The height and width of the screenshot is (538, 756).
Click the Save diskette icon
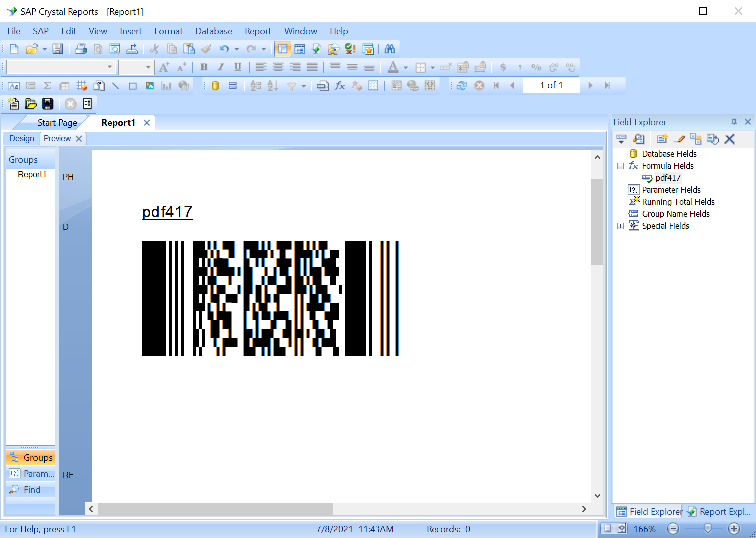pos(58,49)
